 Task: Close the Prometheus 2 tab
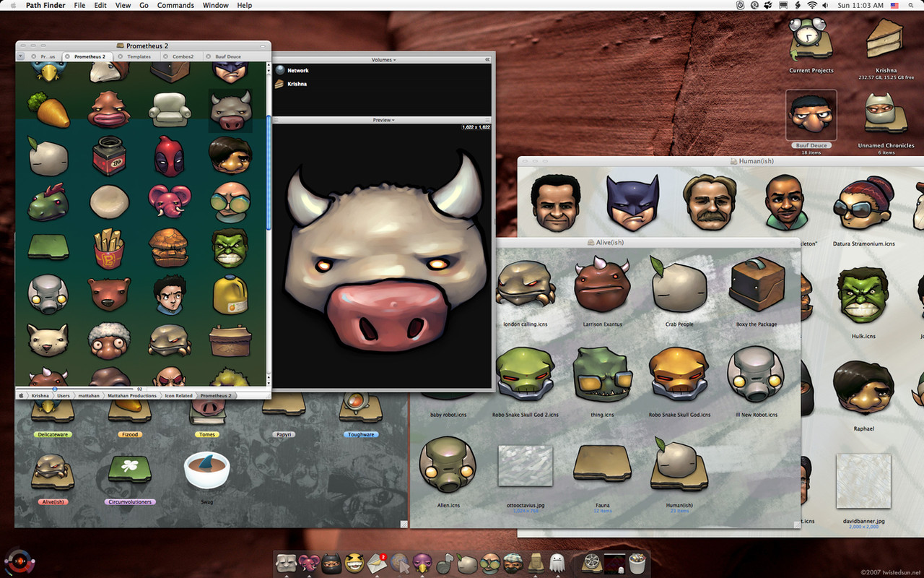point(68,56)
